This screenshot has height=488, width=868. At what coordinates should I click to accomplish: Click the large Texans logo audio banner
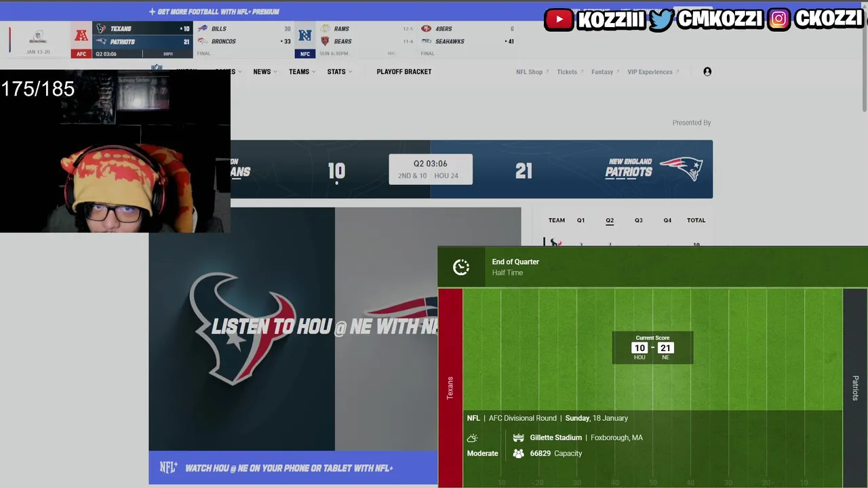click(x=241, y=329)
